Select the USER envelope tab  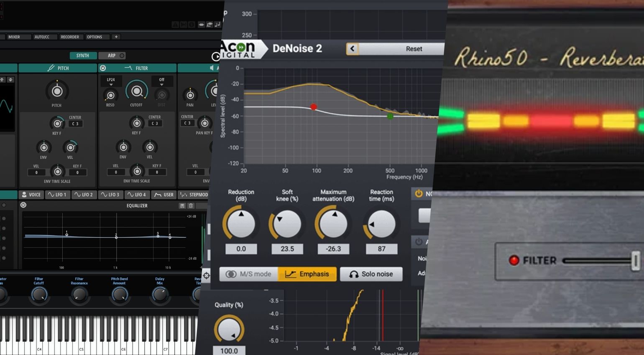pos(164,195)
